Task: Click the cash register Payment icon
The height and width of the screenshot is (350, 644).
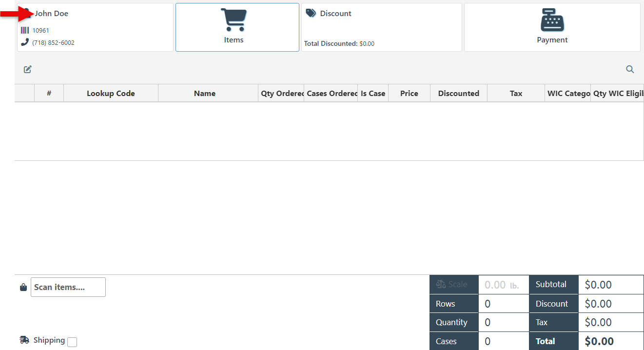Action: click(x=552, y=20)
